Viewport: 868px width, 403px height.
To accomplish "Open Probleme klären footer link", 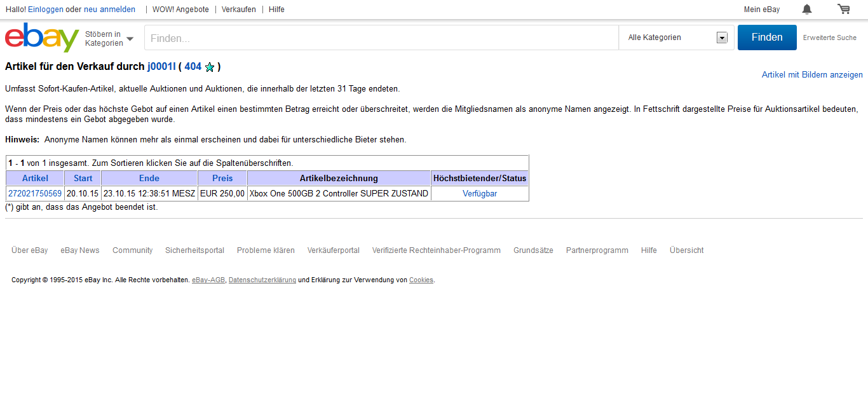I will coord(266,250).
